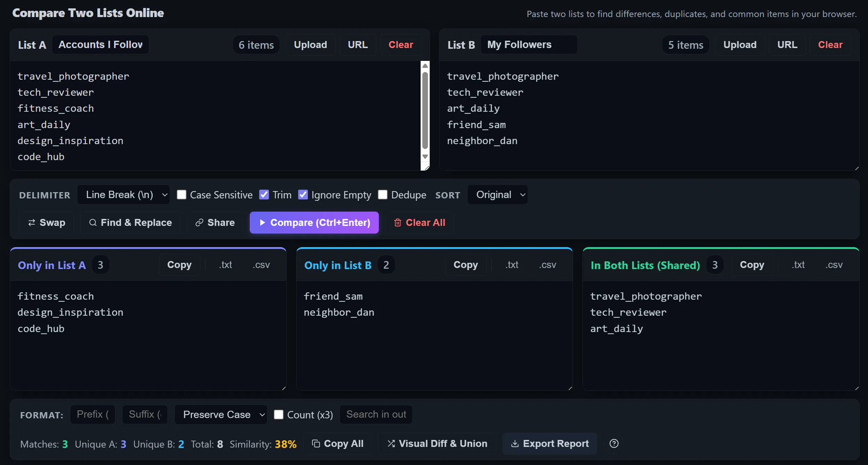
Task: Run Compare (Ctrl+Enter)
Action: coord(314,222)
